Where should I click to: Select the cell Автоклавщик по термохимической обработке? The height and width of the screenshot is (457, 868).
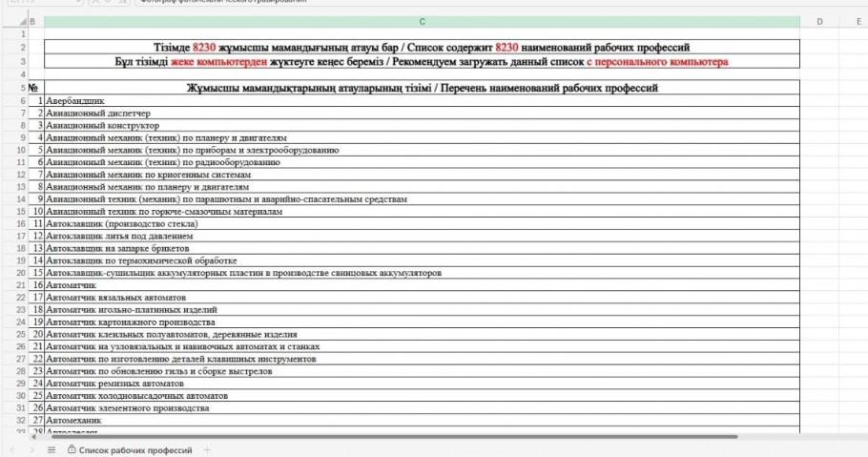[x=422, y=260]
